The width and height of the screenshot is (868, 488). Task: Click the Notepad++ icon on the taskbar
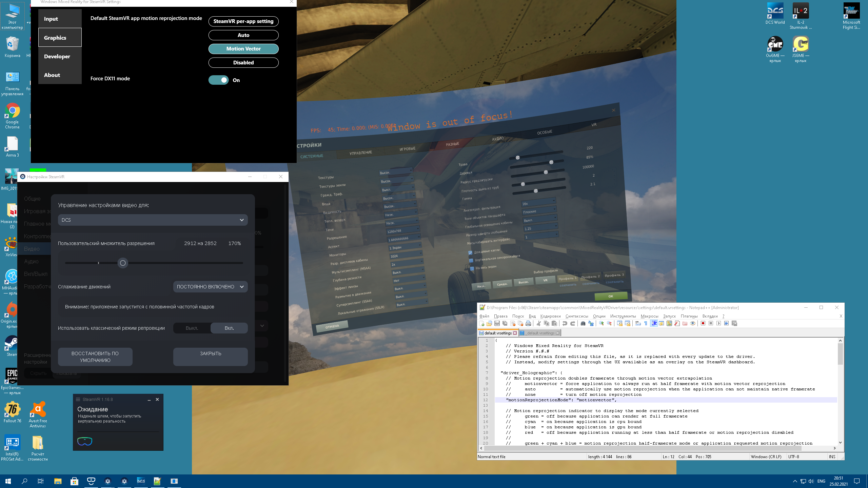tap(157, 481)
